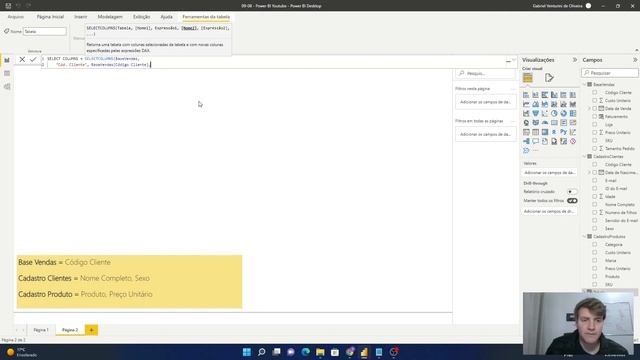
Task: Check the Loja field checkbox
Action: tap(595, 124)
